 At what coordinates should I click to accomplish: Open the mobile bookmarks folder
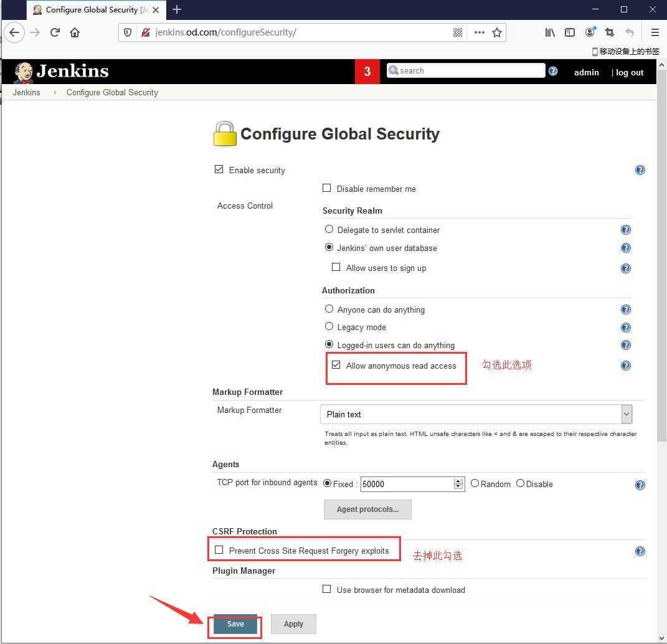tap(626, 52)
